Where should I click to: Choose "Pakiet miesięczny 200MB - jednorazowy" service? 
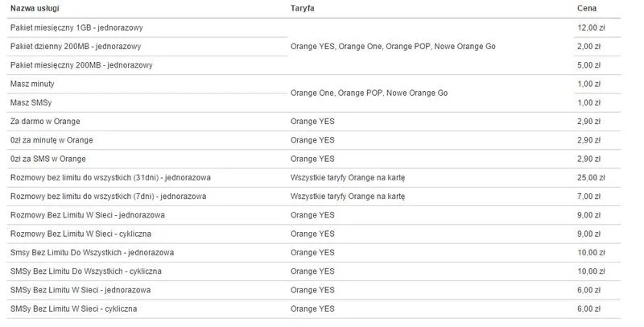tap(81, 64)
